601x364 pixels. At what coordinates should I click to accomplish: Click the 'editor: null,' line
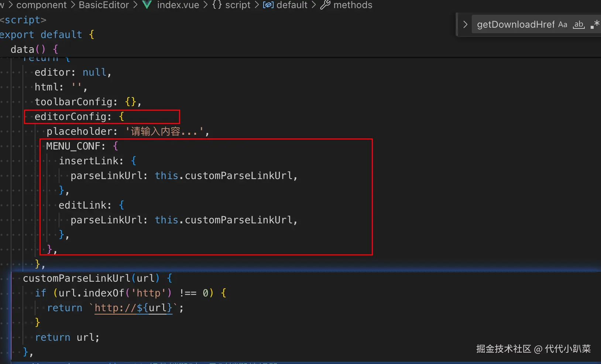pyautogui.click(x=73, y=72)
